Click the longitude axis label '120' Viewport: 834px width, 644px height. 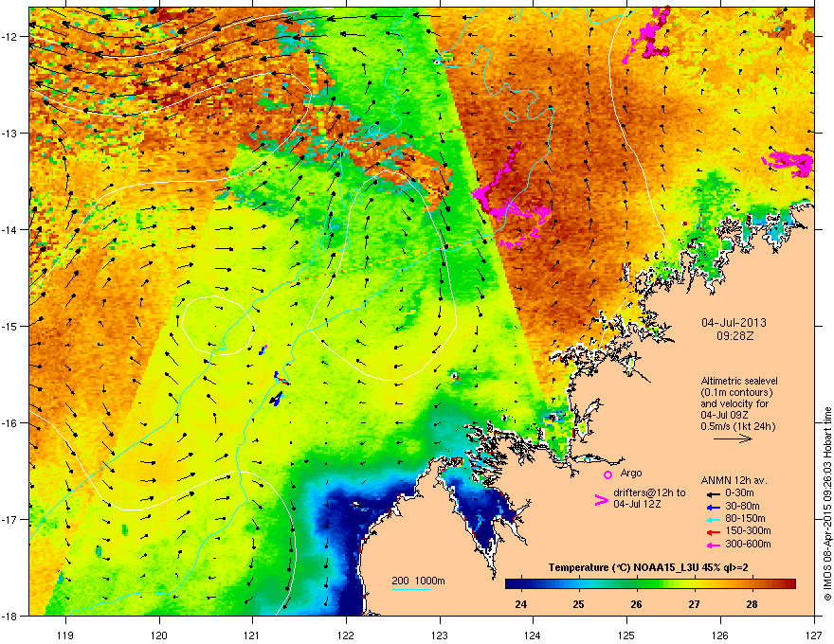159,635
